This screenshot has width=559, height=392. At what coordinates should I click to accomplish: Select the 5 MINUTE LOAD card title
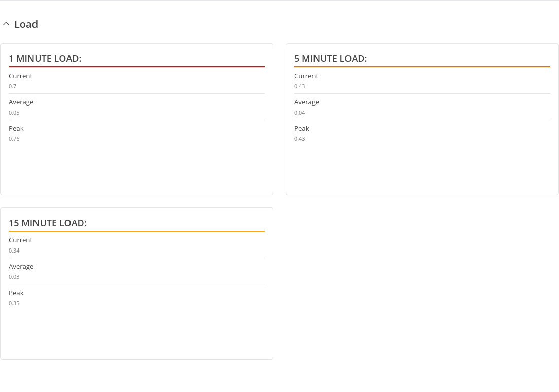(330, 59)
